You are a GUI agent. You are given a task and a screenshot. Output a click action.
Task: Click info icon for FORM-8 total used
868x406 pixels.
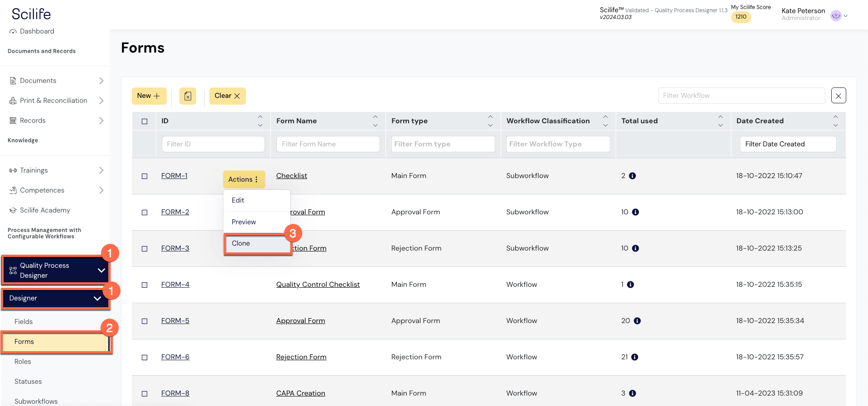(632, 393)
